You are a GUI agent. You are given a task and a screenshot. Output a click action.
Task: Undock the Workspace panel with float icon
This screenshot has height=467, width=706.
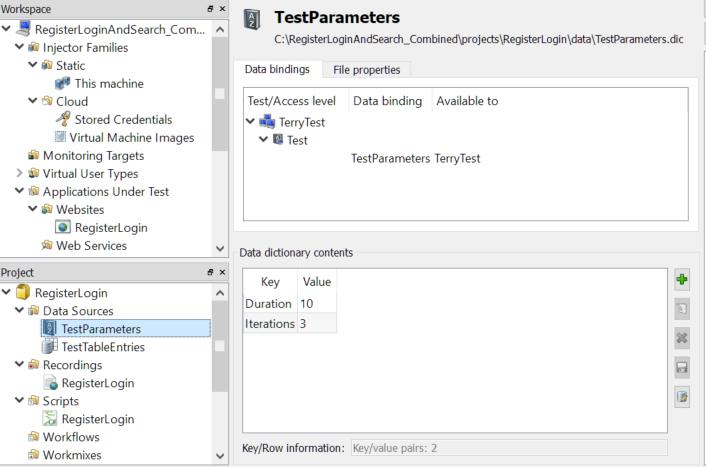pyautogui.click(x=209, y=9)
